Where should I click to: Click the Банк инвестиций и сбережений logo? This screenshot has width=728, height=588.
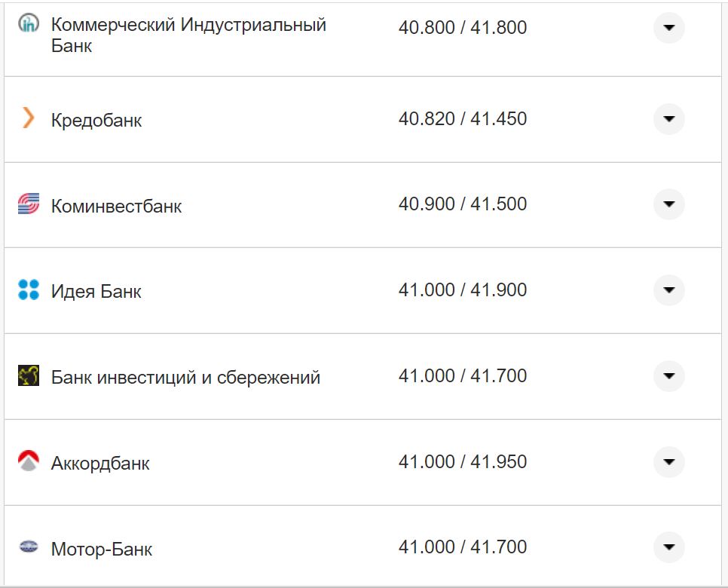click(x=28, y=375)
